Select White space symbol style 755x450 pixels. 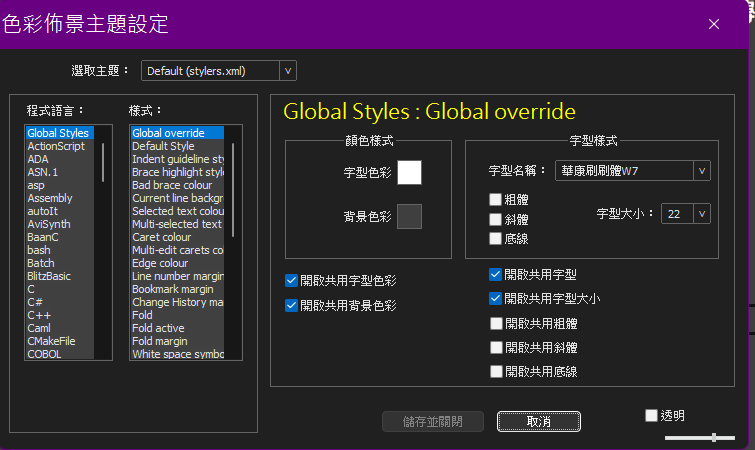click(177, 354)
